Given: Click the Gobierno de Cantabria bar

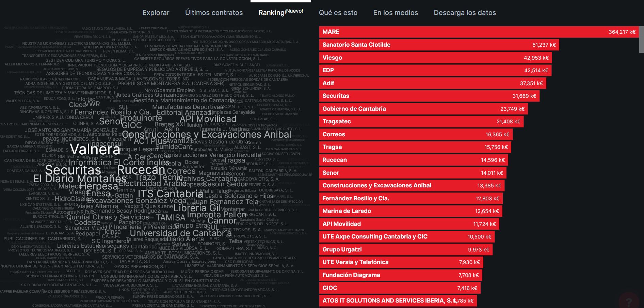Looking at the screenshot, I should (423, 109).
